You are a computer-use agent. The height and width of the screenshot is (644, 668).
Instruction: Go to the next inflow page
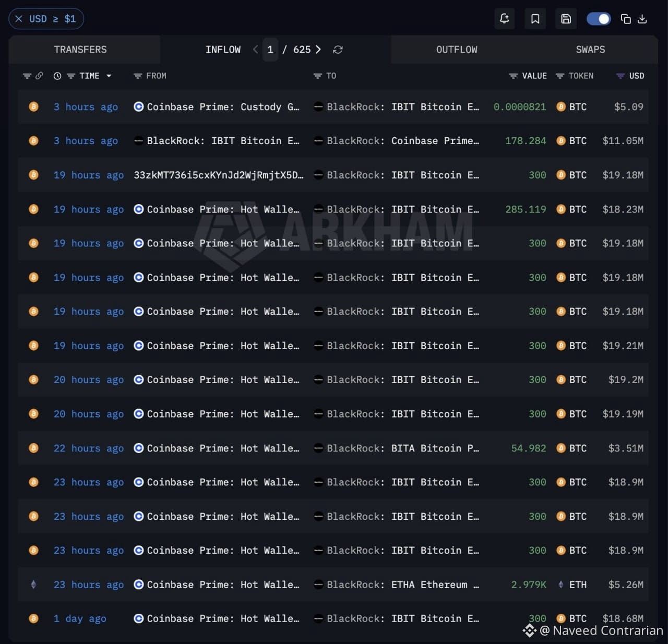tap(318, 50)
